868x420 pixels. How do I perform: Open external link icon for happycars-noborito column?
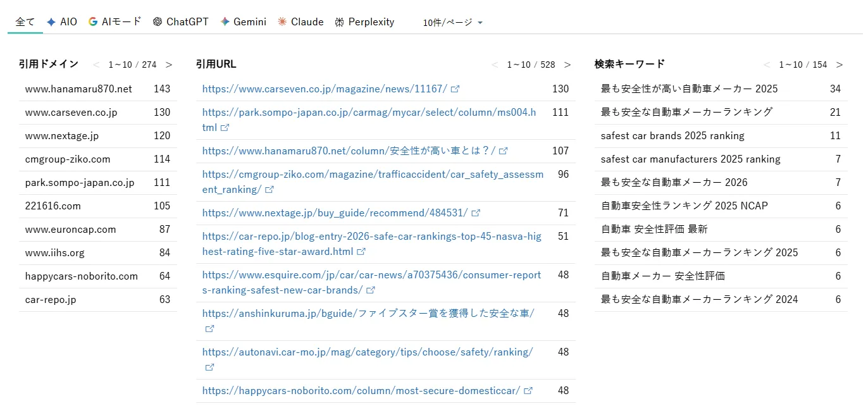528,390
